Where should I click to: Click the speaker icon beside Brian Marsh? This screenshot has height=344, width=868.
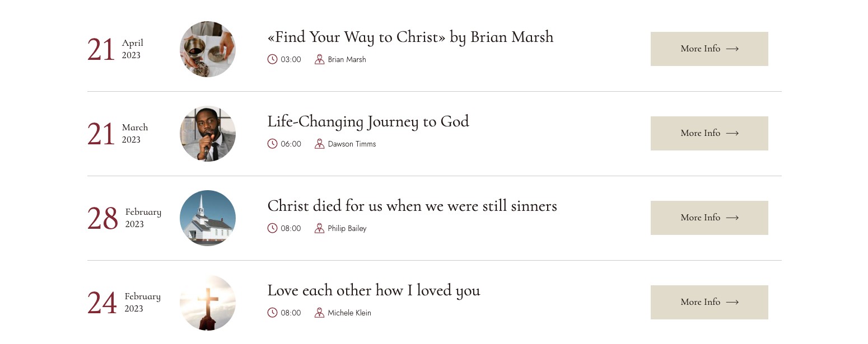(319, 59)
